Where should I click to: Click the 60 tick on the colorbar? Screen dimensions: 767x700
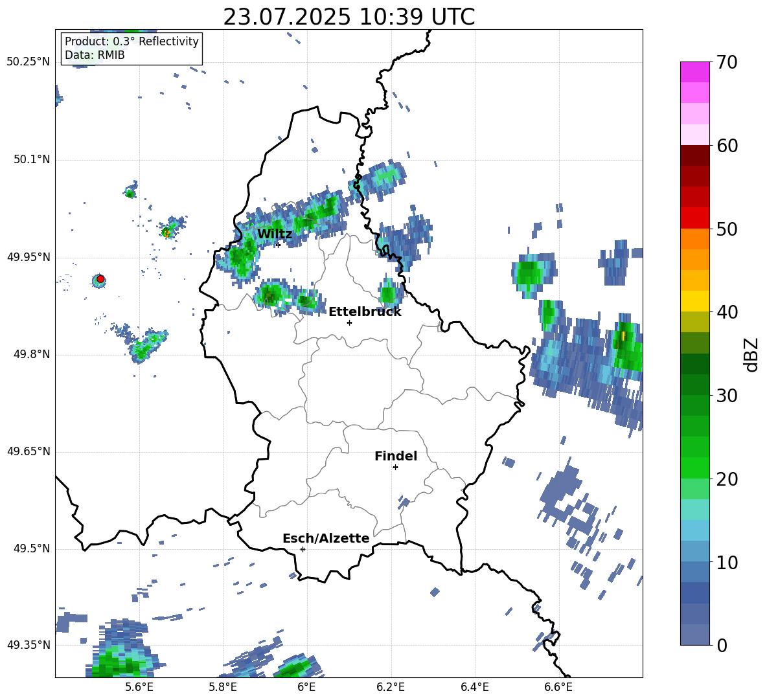point(727,146)
